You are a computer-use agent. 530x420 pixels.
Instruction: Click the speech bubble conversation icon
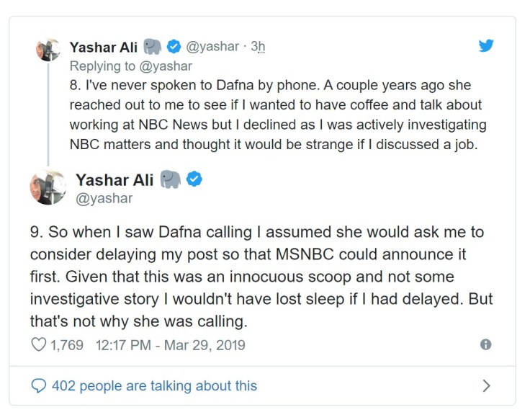click(40, 385)
